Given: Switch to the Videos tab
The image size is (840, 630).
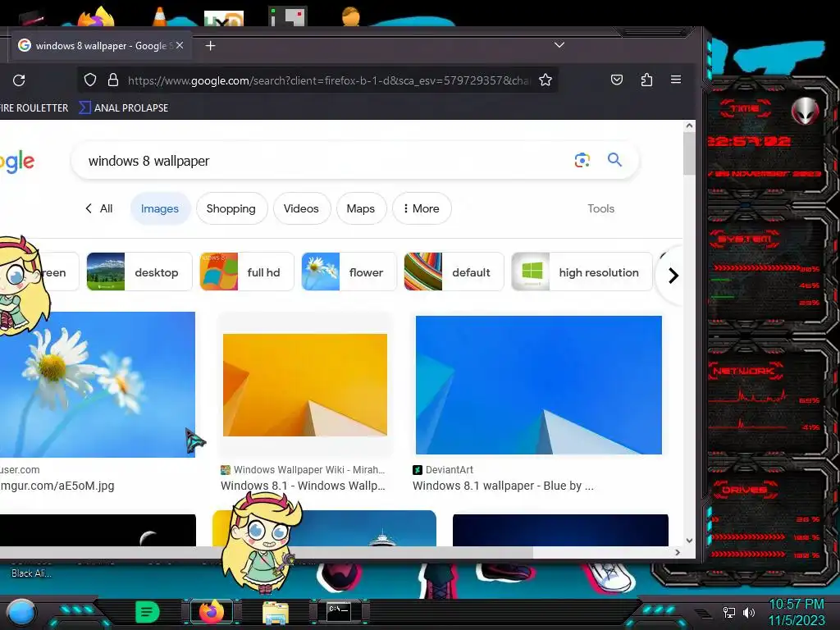Looking at the screenshot, I should click(301, 208).
